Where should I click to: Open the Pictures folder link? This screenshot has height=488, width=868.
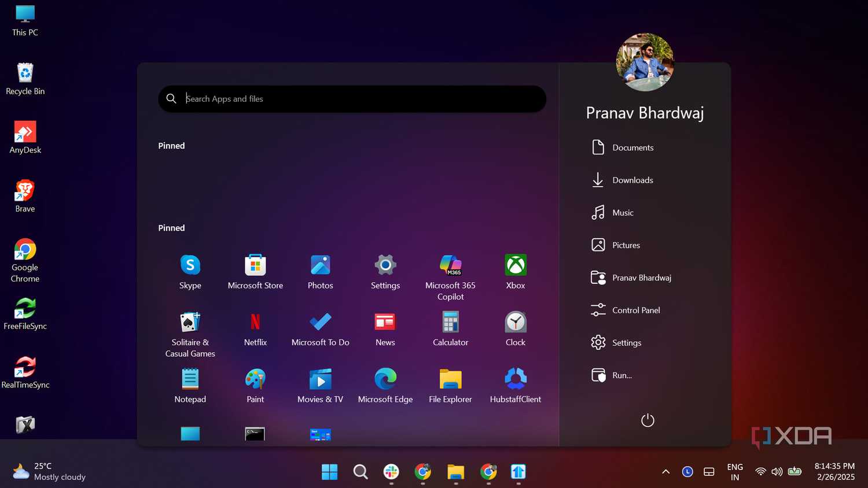pyautogui.click(x=615, y=245)
